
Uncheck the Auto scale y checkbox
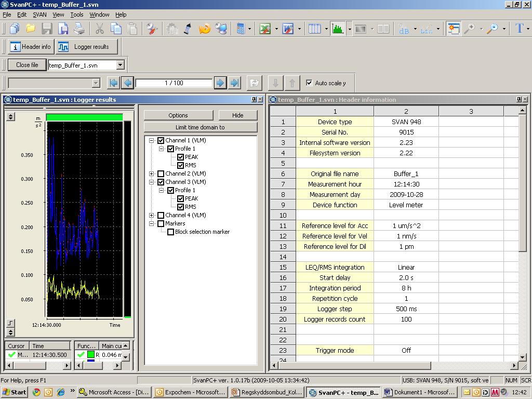pyautogui.click(x=309, y=83)
